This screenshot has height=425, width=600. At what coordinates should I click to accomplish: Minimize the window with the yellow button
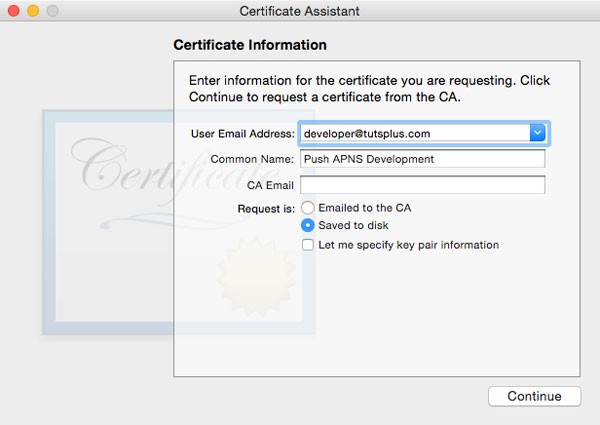(33, 11)
